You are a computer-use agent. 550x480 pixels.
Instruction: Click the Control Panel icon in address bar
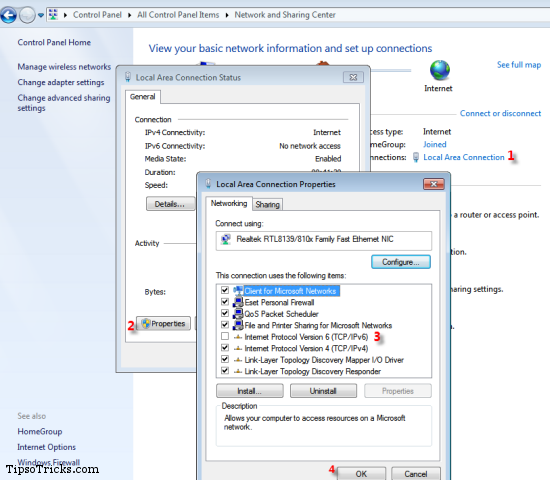click(53, 15)
